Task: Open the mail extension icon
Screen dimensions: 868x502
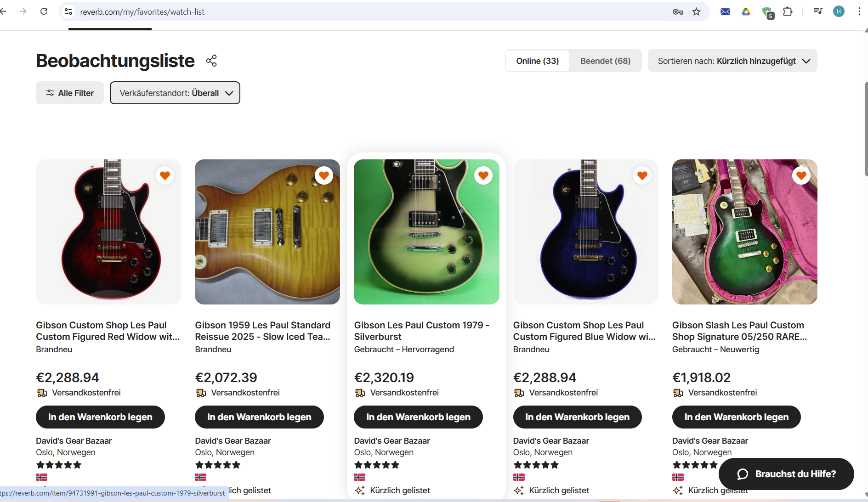Action: click(x=725, y=11)
